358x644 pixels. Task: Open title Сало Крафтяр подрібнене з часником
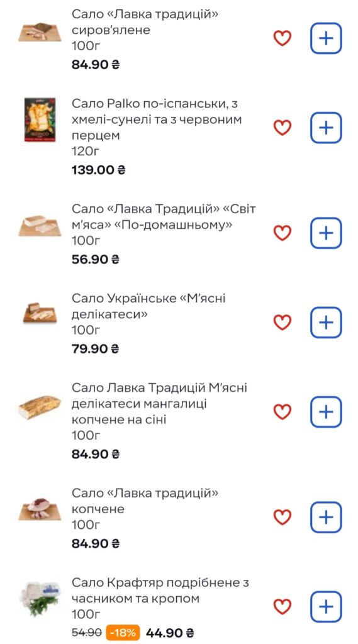tap(160, 591)
